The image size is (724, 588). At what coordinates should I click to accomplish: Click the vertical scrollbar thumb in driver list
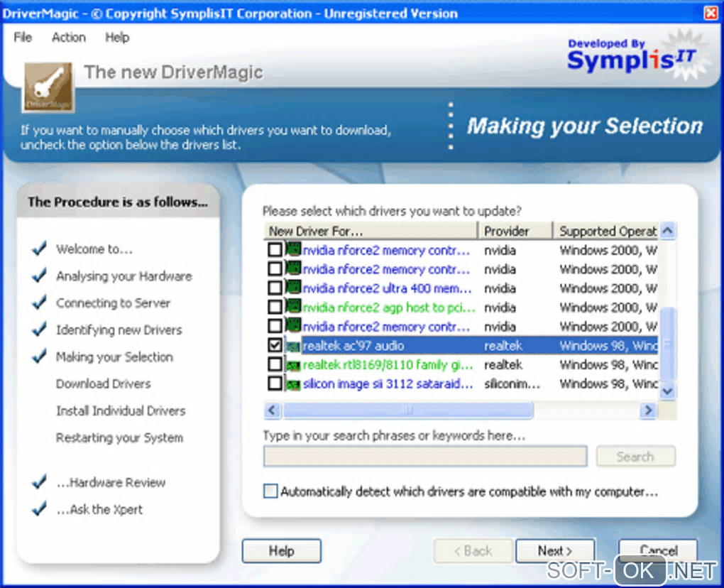coord(668,344)
